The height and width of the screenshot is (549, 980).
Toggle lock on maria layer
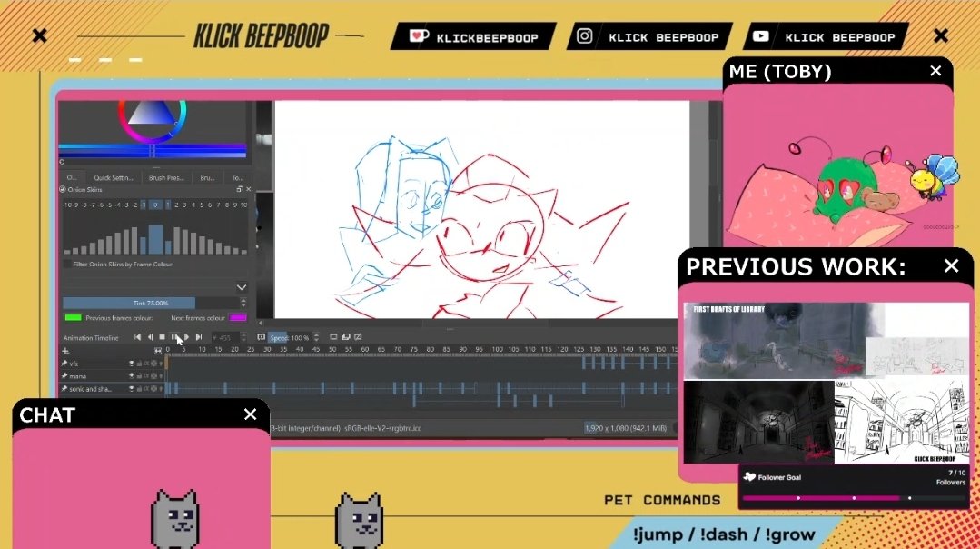click(x=139, y=375)
